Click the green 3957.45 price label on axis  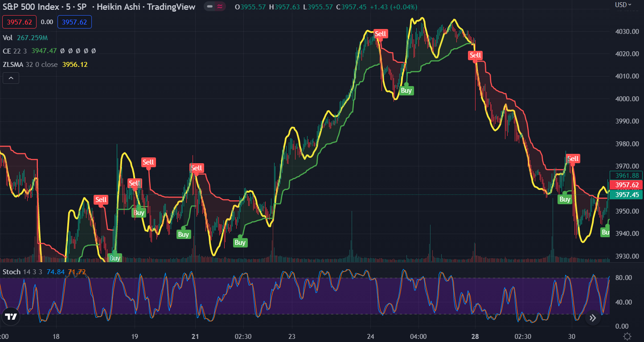click(x=627, y=195)
